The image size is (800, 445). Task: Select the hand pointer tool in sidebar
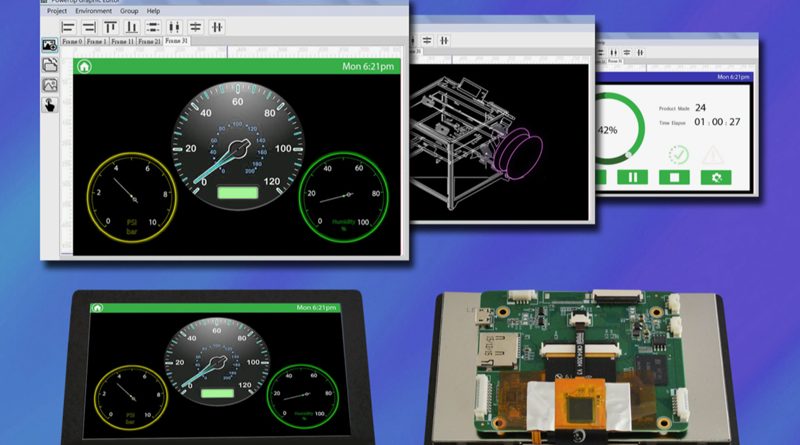pos(49,106)
